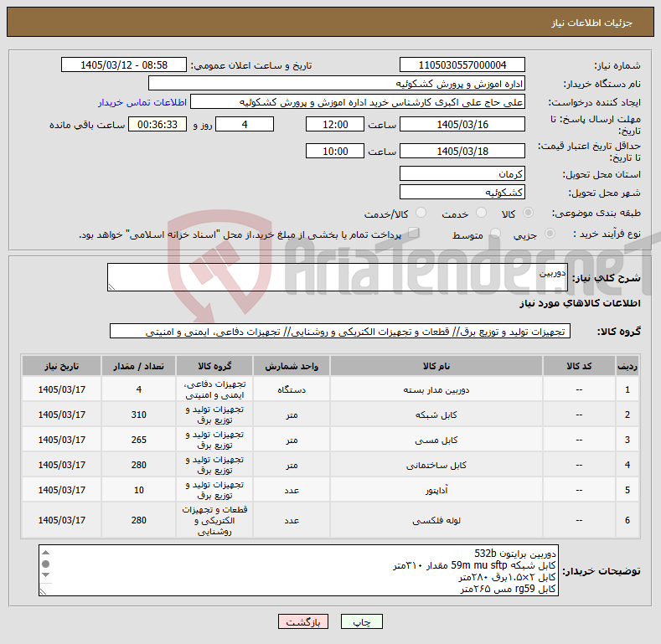
Task: Open اطلاعات تماس خریدار link
Action: point(142,102)
